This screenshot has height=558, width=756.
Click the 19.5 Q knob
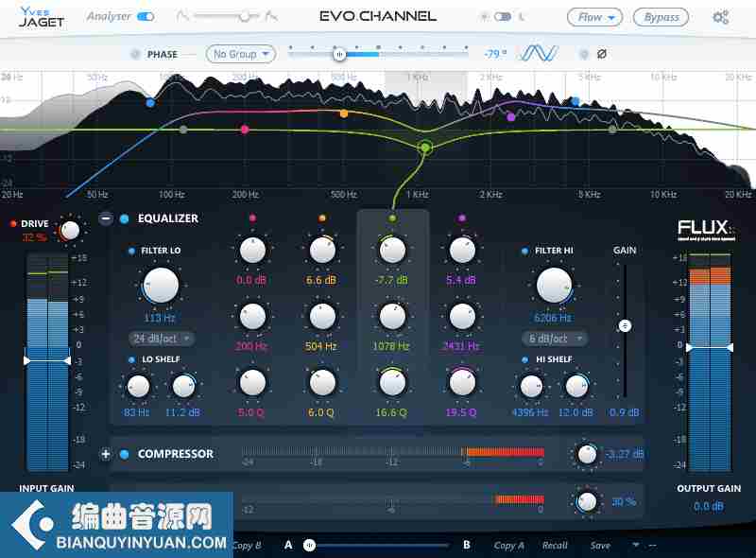click(x=462, y=383)
